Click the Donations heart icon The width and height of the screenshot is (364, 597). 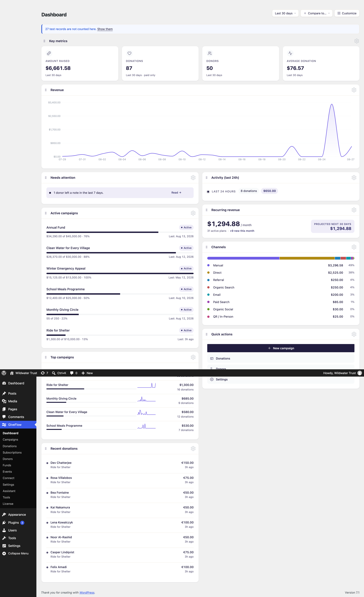tap(129, 53)
